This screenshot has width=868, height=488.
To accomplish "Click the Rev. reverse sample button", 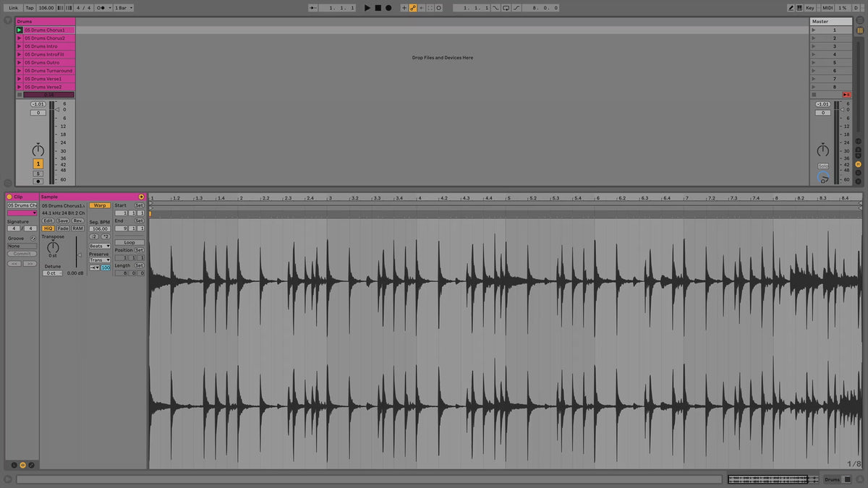I will pos(77,221).
